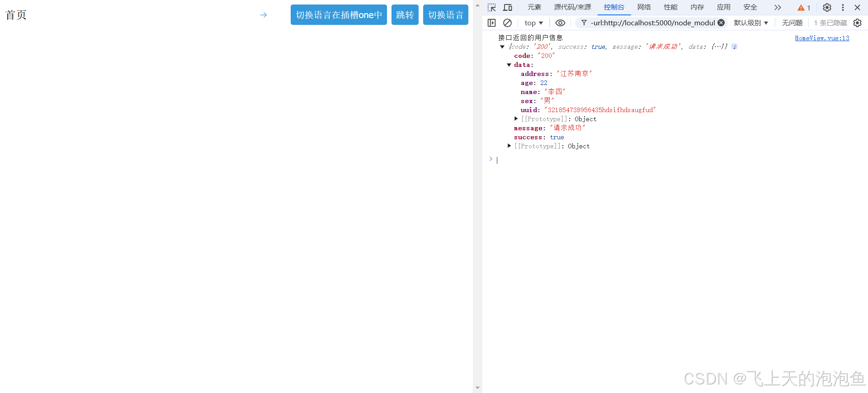Image resolution: width=868 pixels, height=393 pixels.
Task: Open the DevTools three-dot menu
Action: 843,7
